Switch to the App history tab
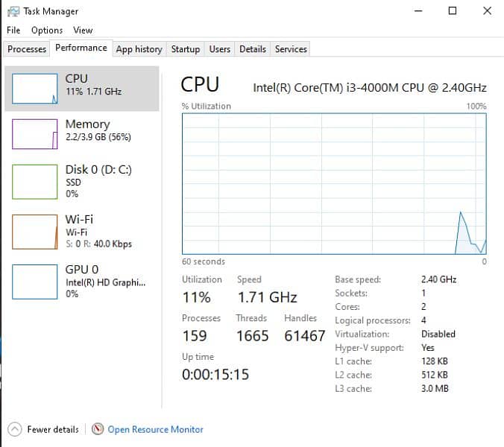This screenshot has width=504, height=447. pos(139,49)
